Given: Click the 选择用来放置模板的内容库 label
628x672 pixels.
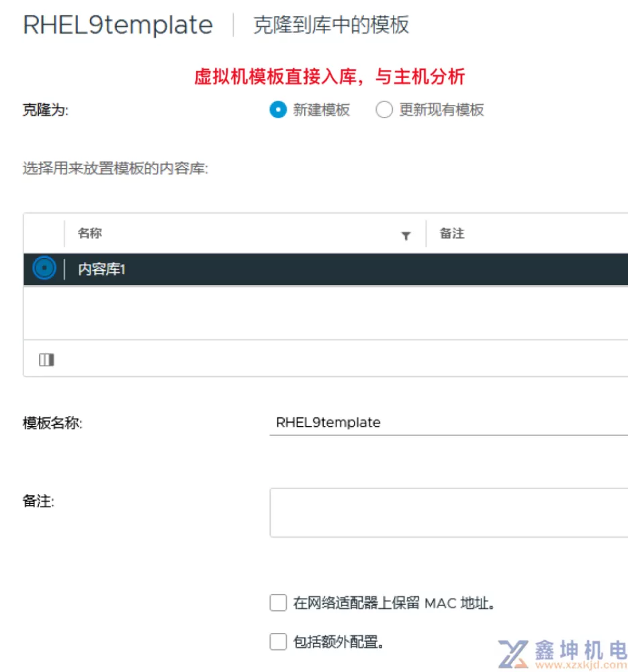Looking at the screenshot, I should tap(116, 168).
